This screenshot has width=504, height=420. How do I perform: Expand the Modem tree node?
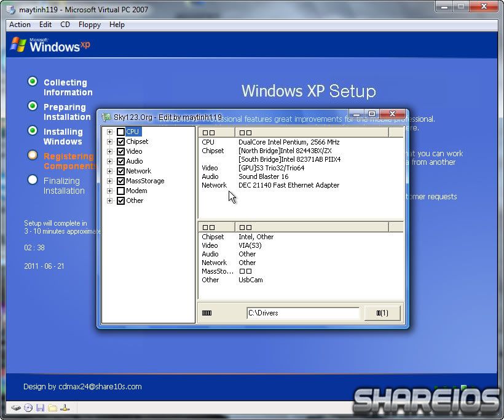pyautogui.click(x=109, y=191)
